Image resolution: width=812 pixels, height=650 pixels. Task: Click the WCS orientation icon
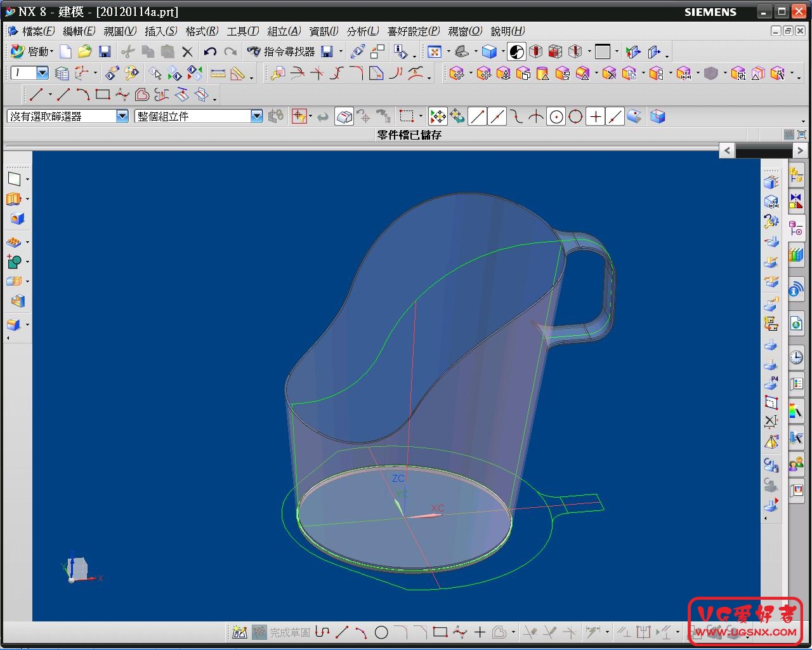[82, 74]
